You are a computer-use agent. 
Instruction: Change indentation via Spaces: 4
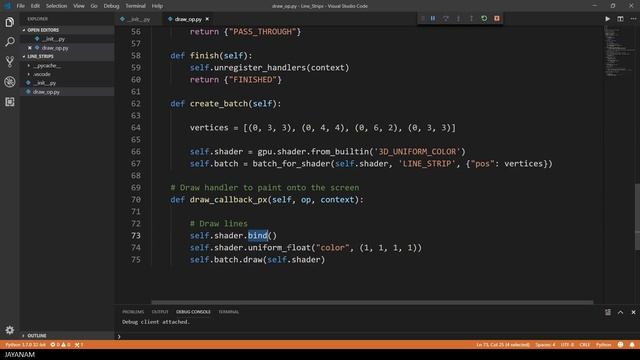545,344
